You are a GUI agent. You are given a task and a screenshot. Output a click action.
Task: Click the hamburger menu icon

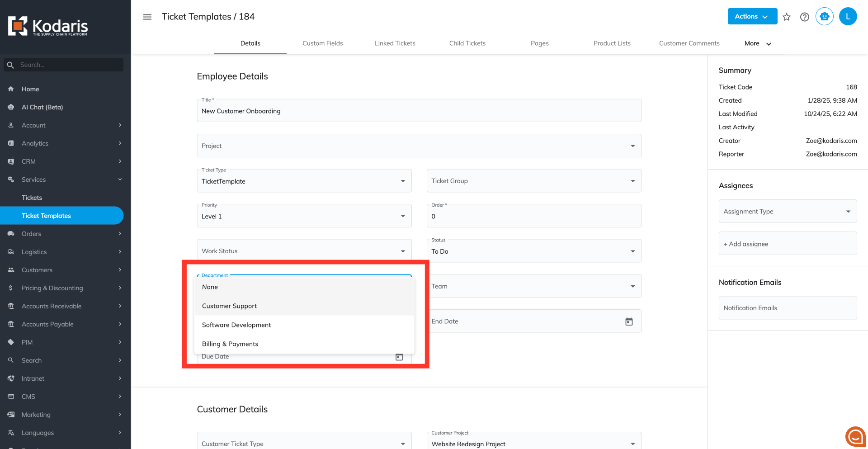point(147,17)
